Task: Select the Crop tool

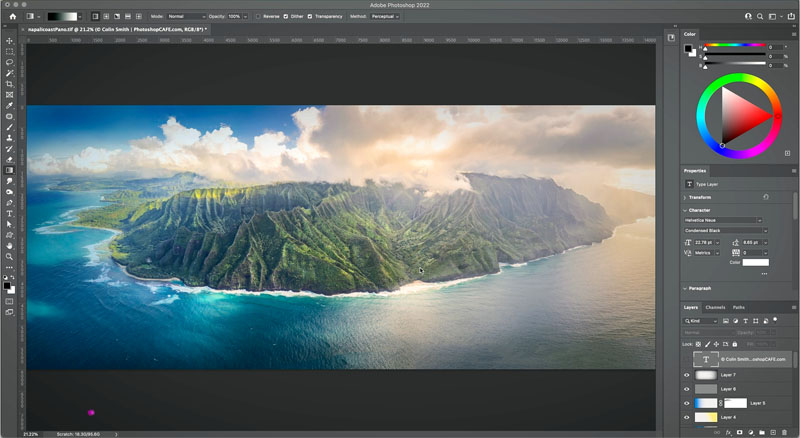Action: [9, 84]
